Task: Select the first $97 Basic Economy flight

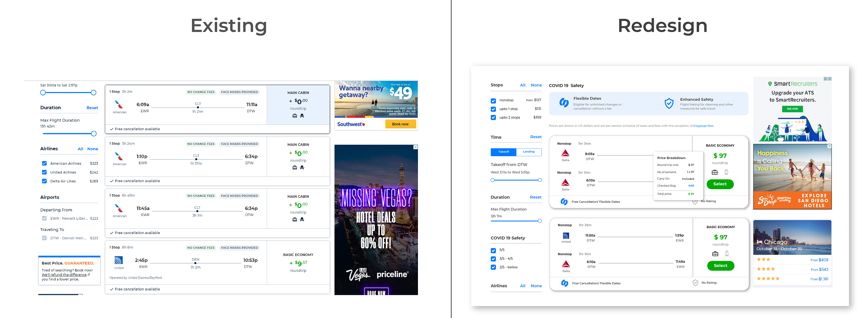Action: [x=720, y=184]
